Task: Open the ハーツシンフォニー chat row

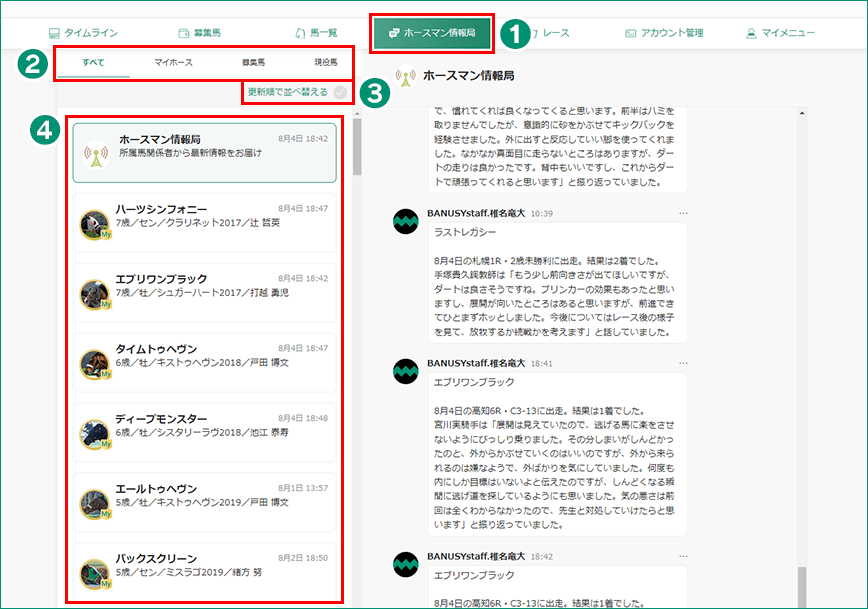Action: click(204, 223)
